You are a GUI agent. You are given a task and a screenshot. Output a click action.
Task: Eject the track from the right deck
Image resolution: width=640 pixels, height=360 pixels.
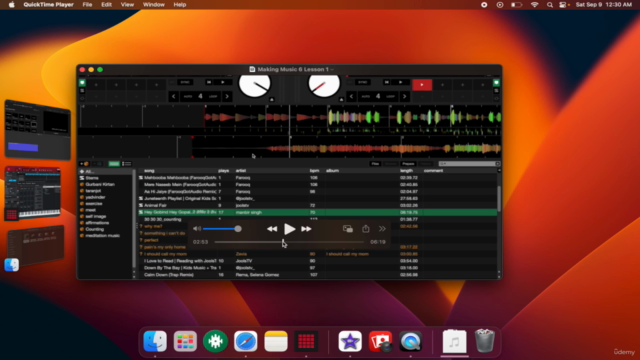(342, 100)
